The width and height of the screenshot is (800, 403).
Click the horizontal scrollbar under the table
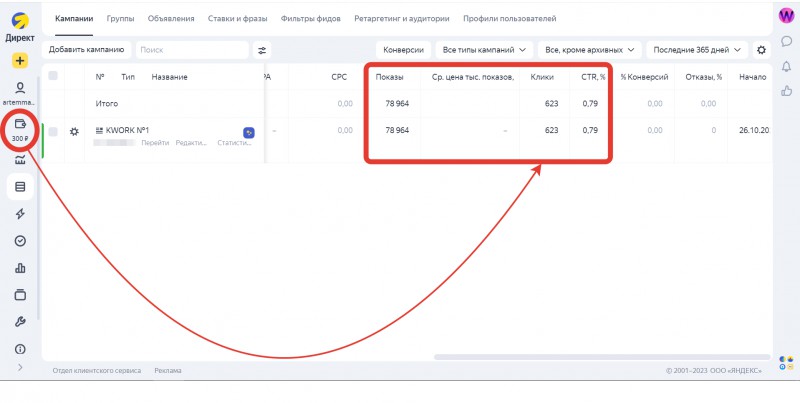[602, 357]
